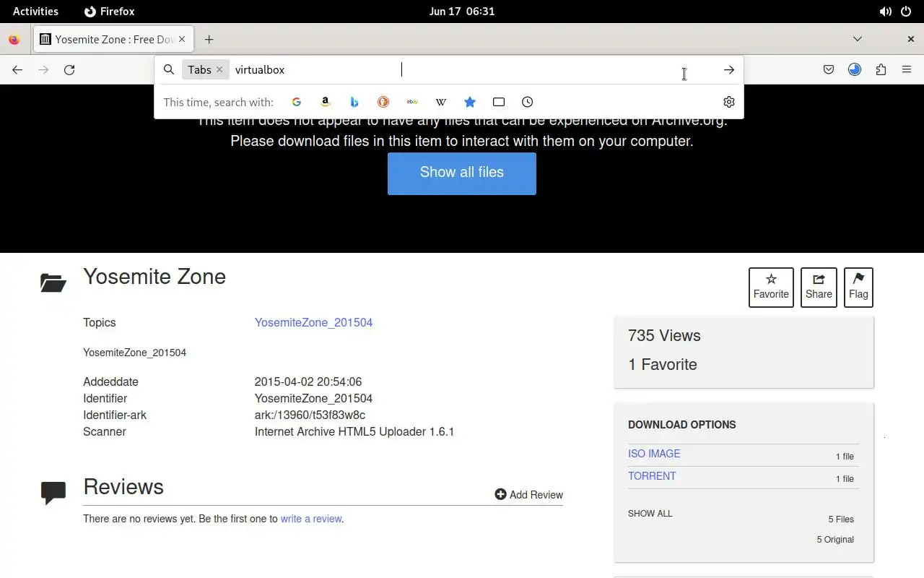Viewport: 924px width, 578px height.
Task: Go forward one page
Action: point(43,70)
